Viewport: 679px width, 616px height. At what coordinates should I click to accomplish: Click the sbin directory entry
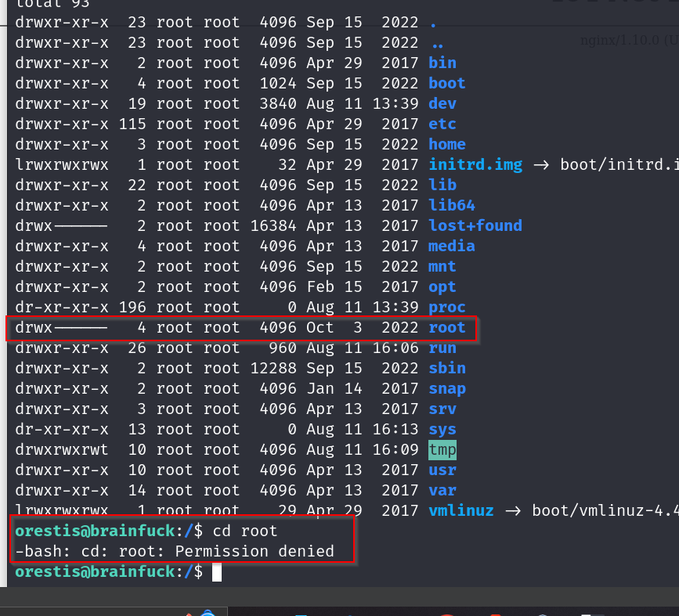(x=447, y=368)
